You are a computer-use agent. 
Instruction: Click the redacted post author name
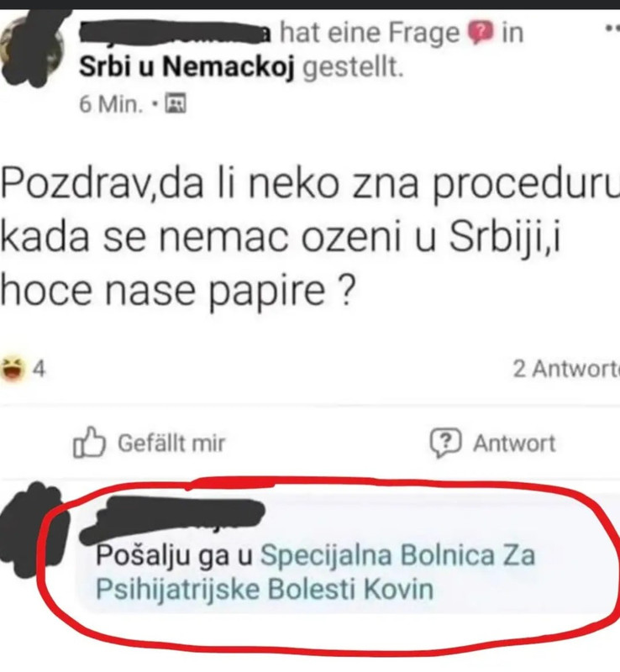[176, 33]
